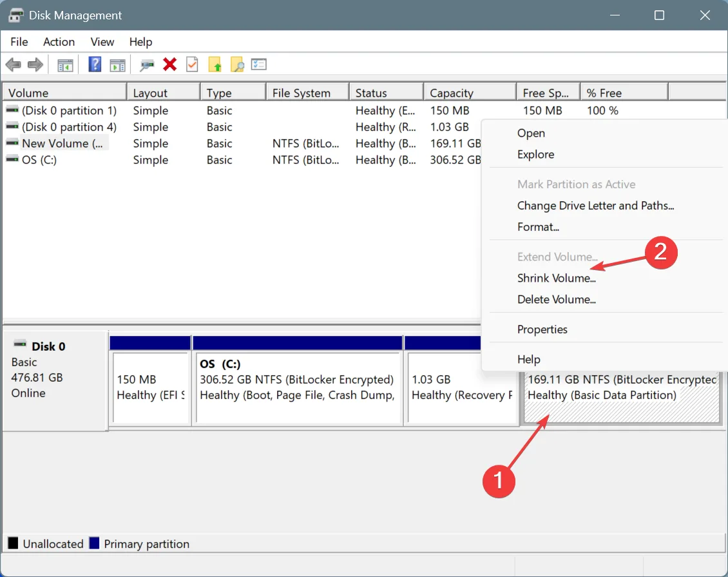Click the Disk 0 drive icon in lower pane

[20, 345]
